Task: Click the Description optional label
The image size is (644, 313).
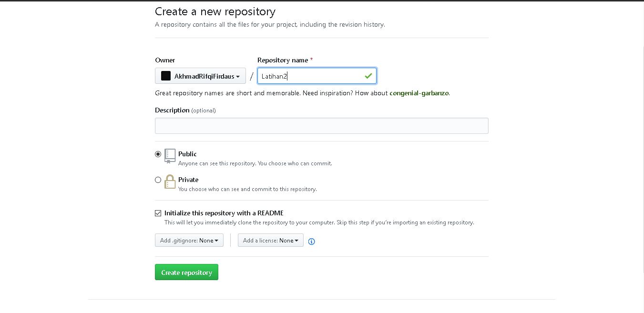Action: (185, 110)
